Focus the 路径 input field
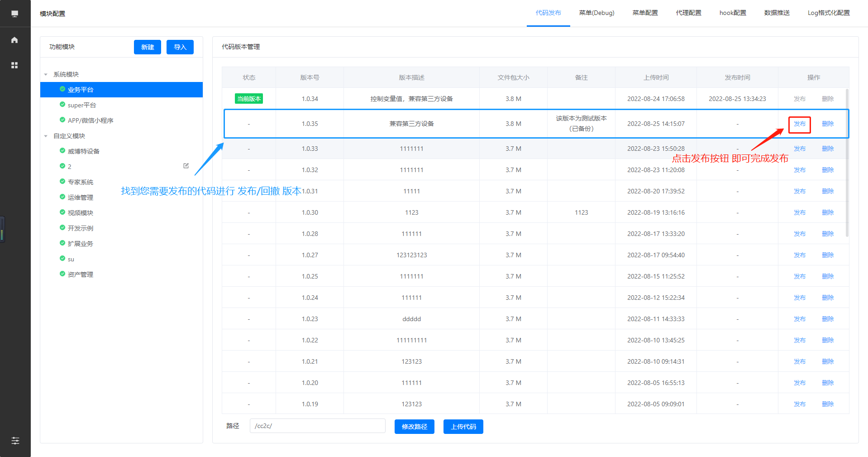The image size is (868, 457). click(317, 426)
